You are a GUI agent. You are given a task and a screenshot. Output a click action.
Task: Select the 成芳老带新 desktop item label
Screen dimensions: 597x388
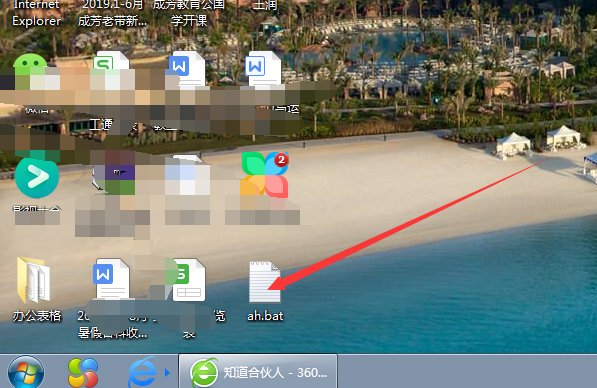(112, 13)
